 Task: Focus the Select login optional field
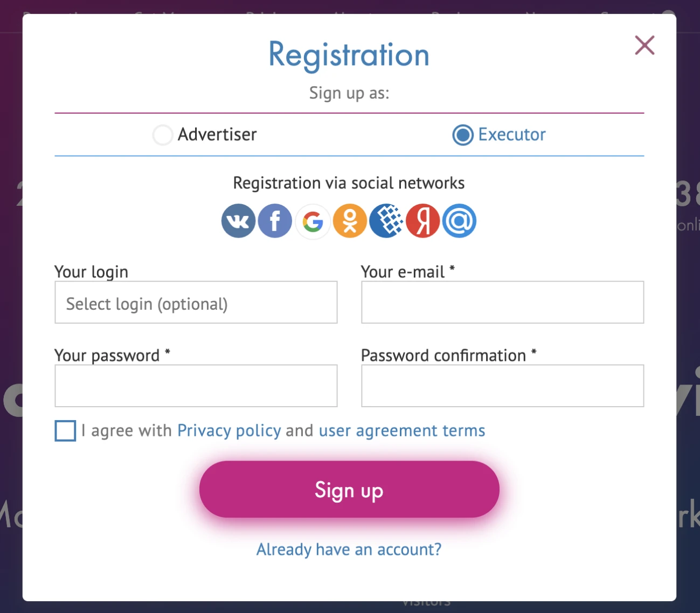pos(196,303)
